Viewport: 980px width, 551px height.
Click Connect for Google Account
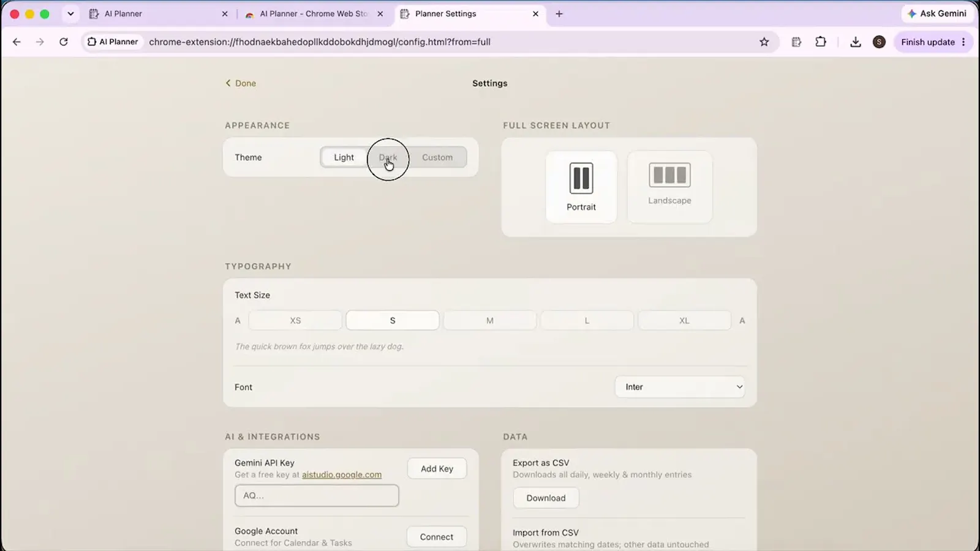pos(437,537)
